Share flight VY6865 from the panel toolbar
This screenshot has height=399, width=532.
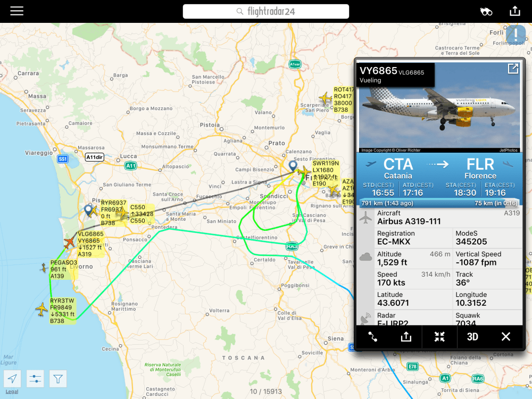click(406, 337)
